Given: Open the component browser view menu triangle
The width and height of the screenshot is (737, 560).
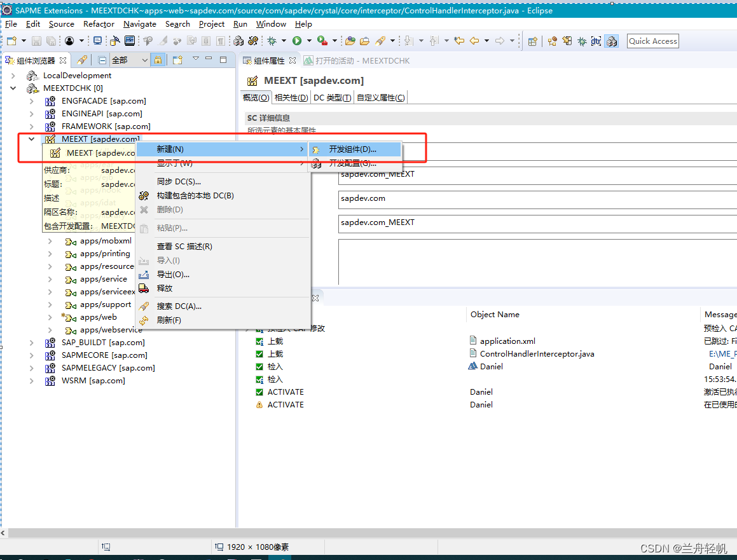Looking at the screenshot, I should click(195, 58).
